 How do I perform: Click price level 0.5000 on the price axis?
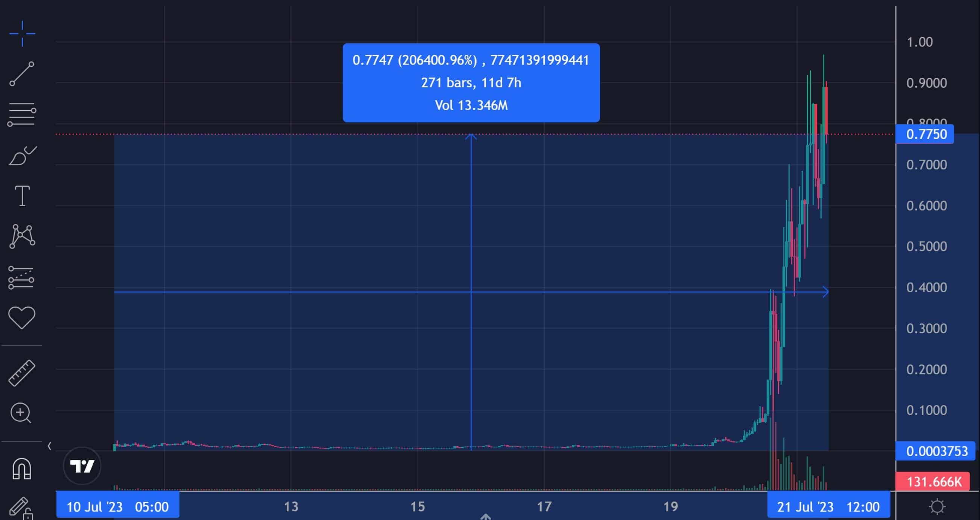[926, 246]
